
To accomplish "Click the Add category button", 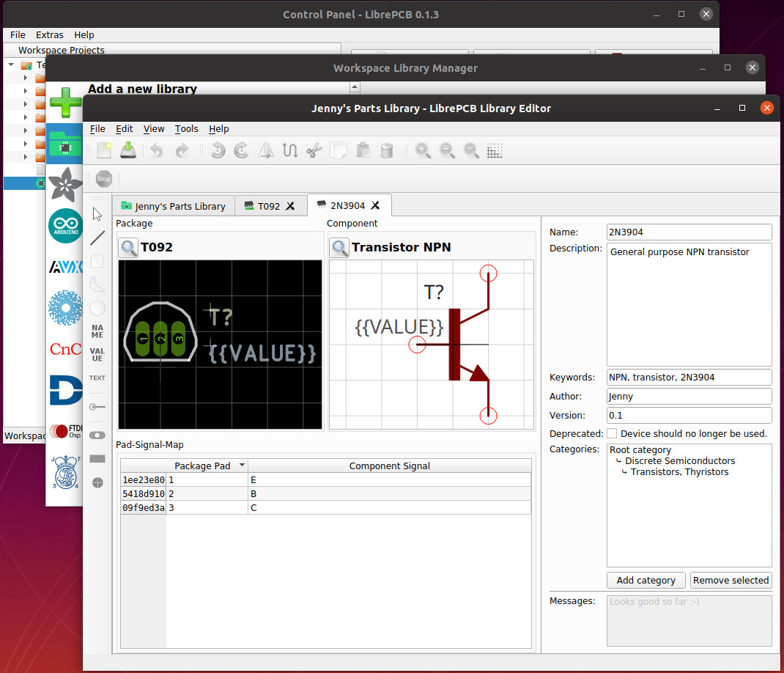I will [646, 580].
